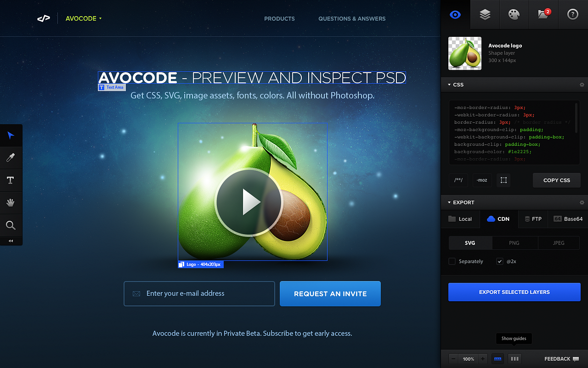Screen dimensions: 588x368
Task: Click the AVOCODE headline text area
Action: (252, 78)
